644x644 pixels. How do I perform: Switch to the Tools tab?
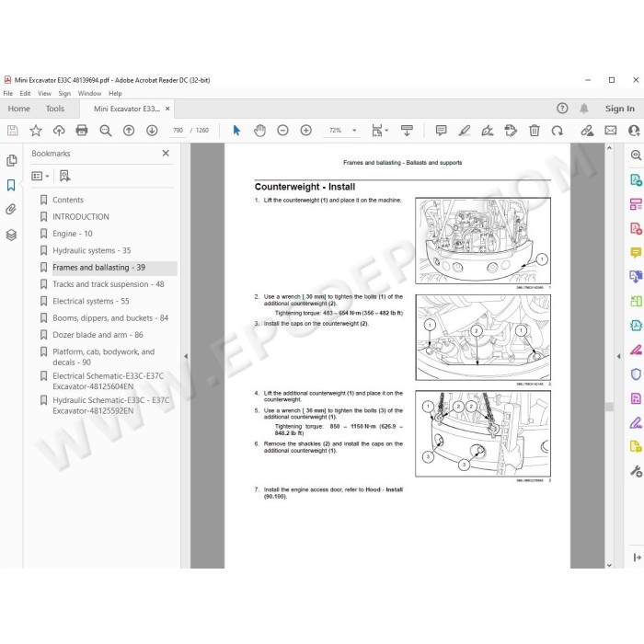pos(55,109)
